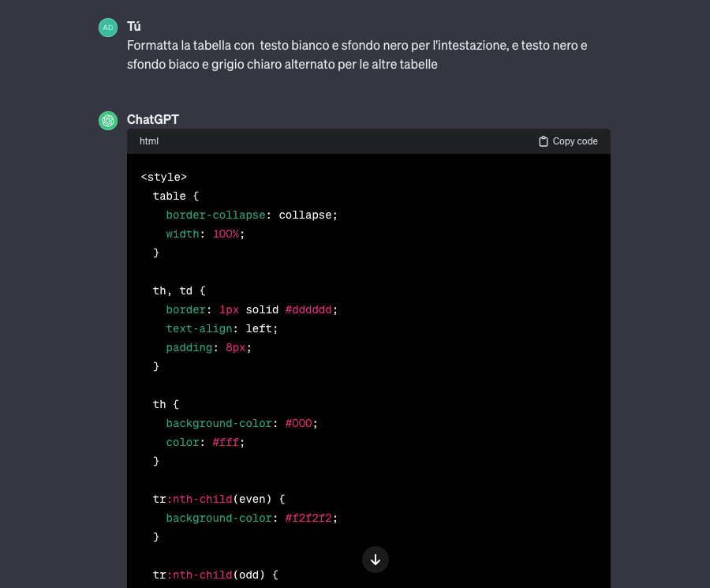The image size is (710, 588).
Task: Click the text-align property line
Action: 222,328
